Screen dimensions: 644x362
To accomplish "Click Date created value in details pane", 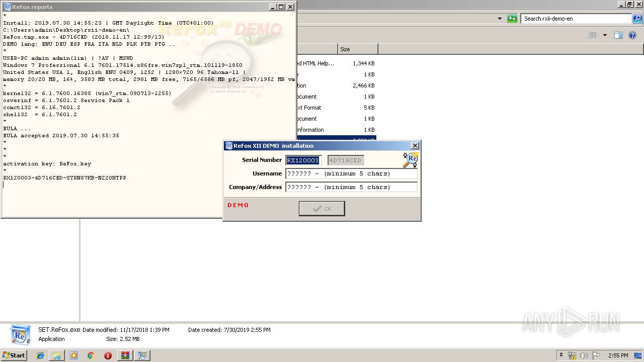I will point(246,330).
